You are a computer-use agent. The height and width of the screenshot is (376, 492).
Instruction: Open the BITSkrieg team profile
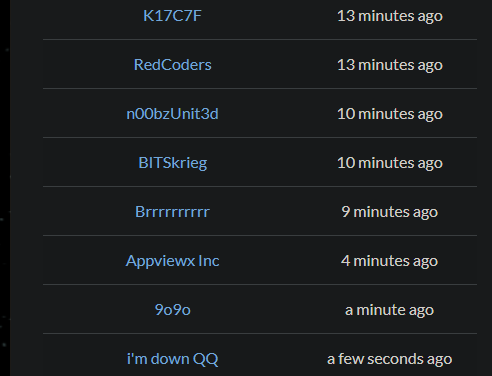[172, 163]
